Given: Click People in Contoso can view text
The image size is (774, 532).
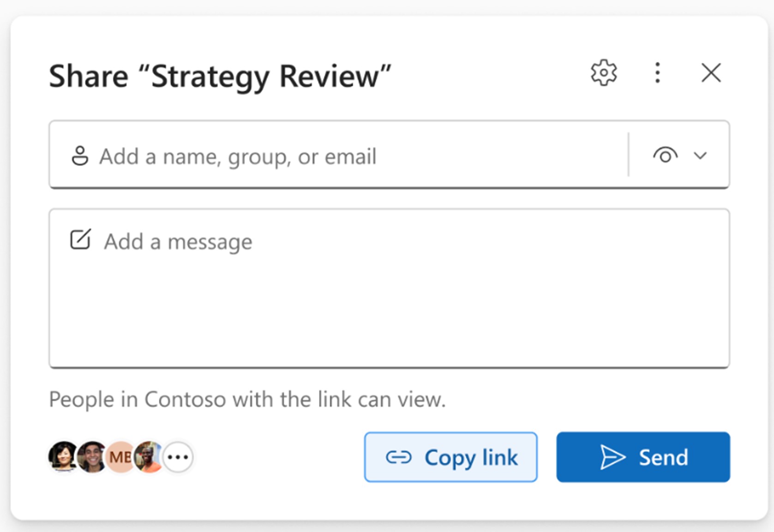Looking at the screenshot, I should point(247,399).
